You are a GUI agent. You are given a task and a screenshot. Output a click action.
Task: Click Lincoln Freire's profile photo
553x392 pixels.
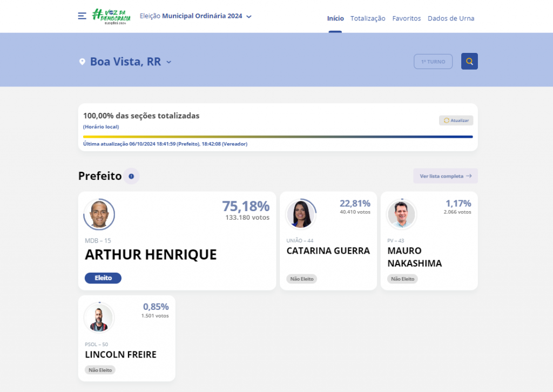[x=99, y=318]
